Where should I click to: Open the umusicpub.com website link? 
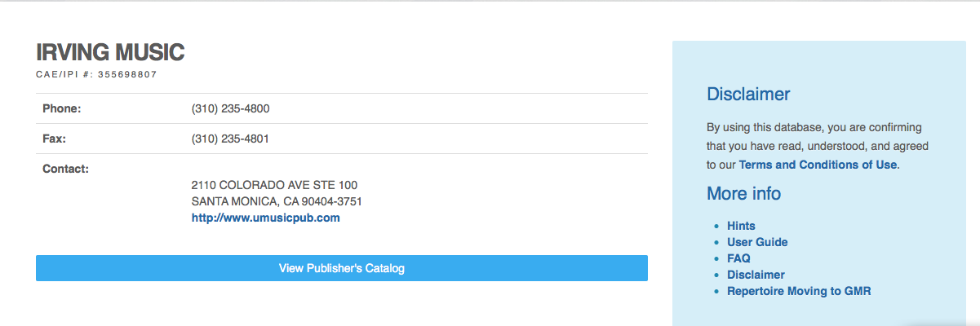click(x=265, y=218)
